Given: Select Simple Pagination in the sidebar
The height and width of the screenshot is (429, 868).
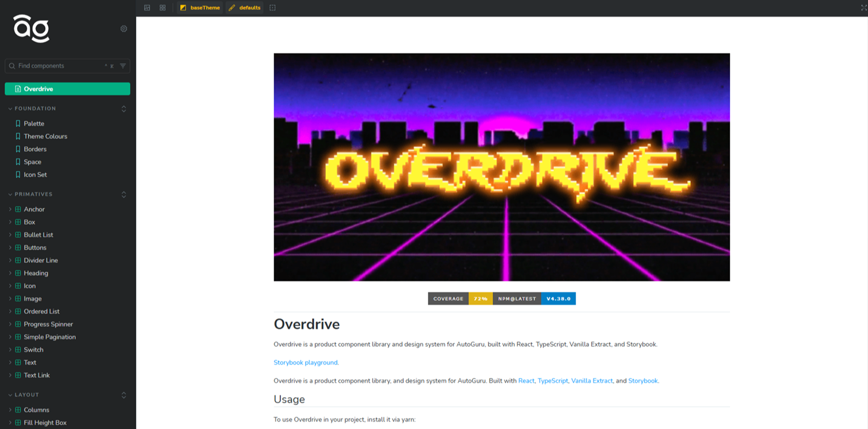Looking at the screenshot, I should (50, 337).
